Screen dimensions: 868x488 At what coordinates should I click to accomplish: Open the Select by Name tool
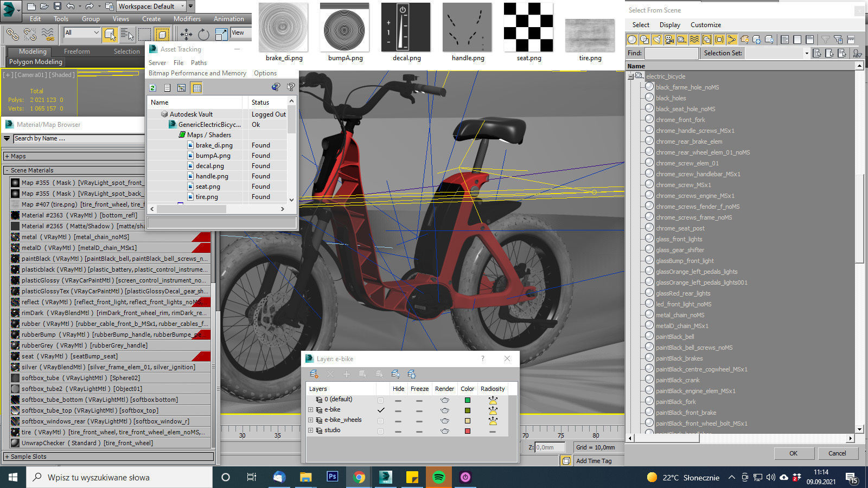pos(127,34)
